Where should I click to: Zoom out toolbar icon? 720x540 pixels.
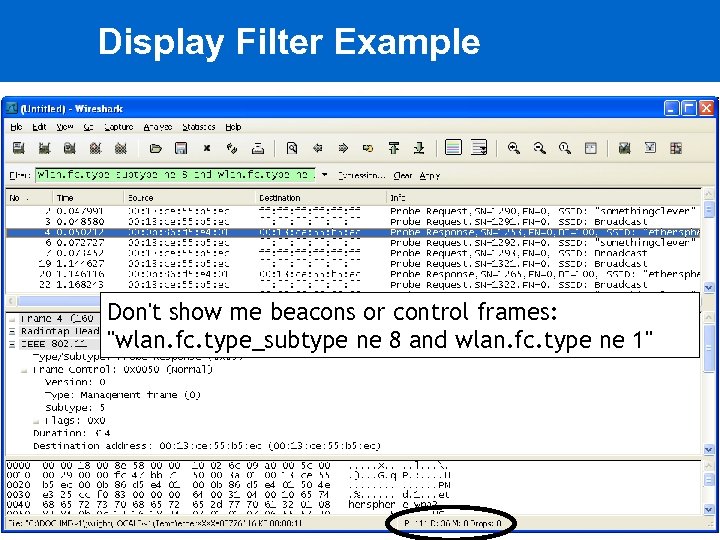click(540, 148)
